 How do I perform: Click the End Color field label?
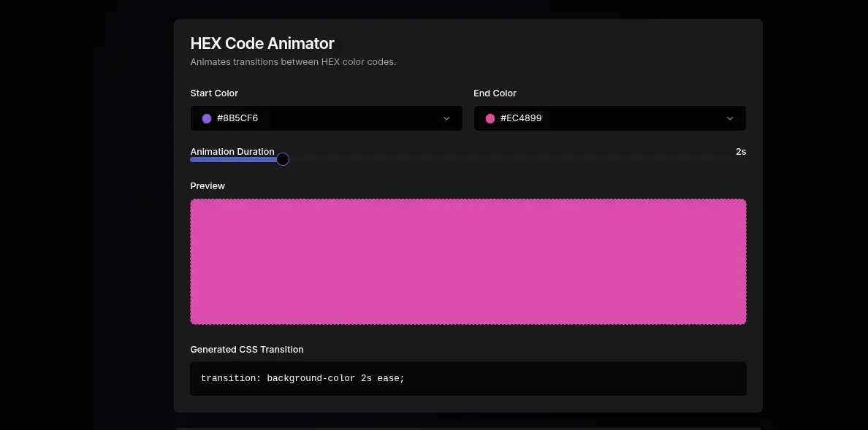tap(495, 93)
